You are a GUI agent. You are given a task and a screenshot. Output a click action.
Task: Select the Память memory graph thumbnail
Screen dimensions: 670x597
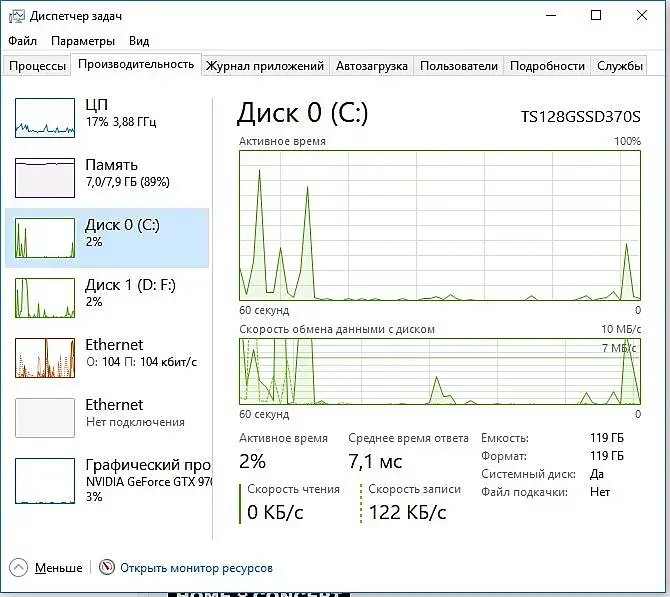45,177
